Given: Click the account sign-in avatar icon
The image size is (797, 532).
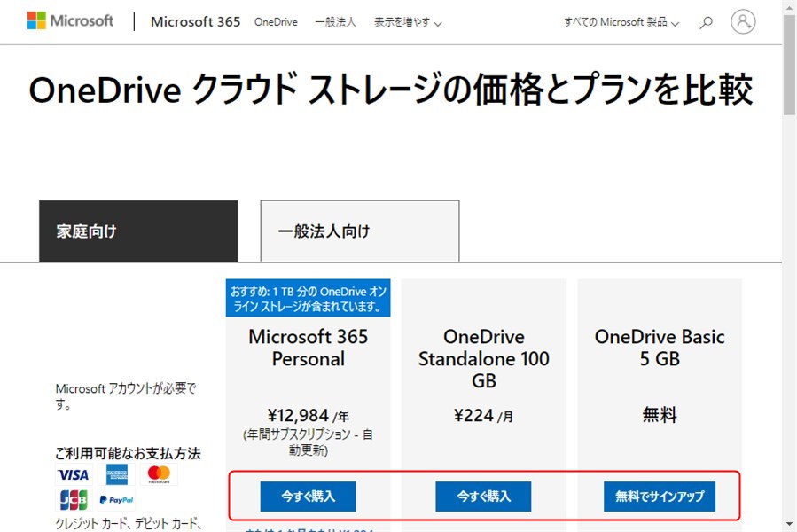Looking at the screenshot, I should click(743, 21).
